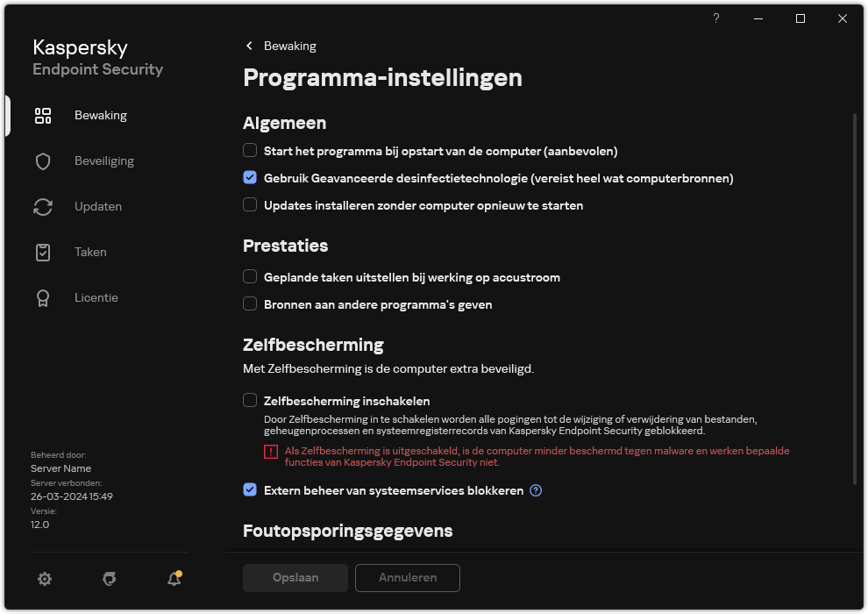Disable Gebruik Geavanceerde desinfectietechnologie
This screenshot has width=868, height=614.
[x=250, y=177]
